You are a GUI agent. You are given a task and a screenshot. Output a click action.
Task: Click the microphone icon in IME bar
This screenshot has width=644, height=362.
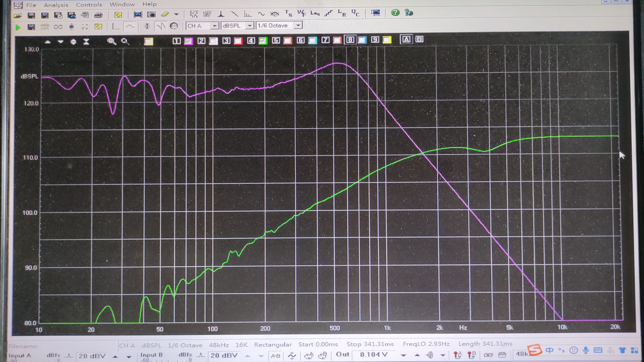(586, 350)
